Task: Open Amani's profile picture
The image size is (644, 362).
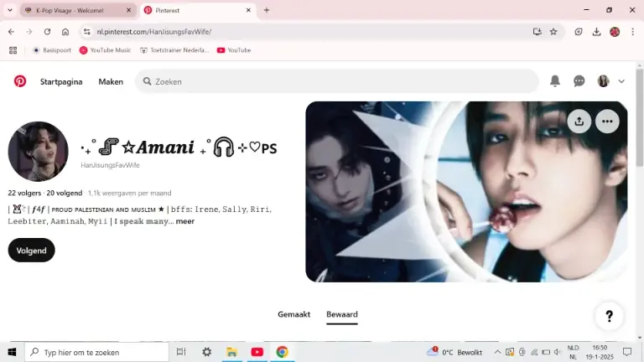Action: tap(39, 152)
